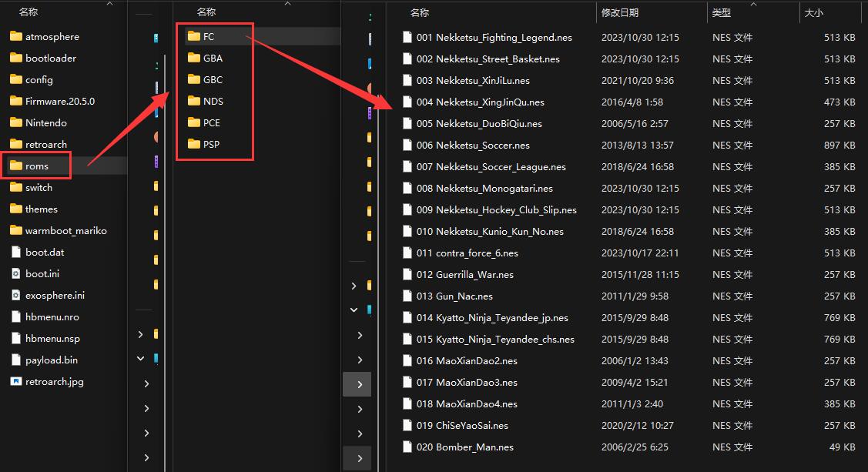The image size is (868, 472).
Task: Open the NDS folder
Action: coord(213,101)
